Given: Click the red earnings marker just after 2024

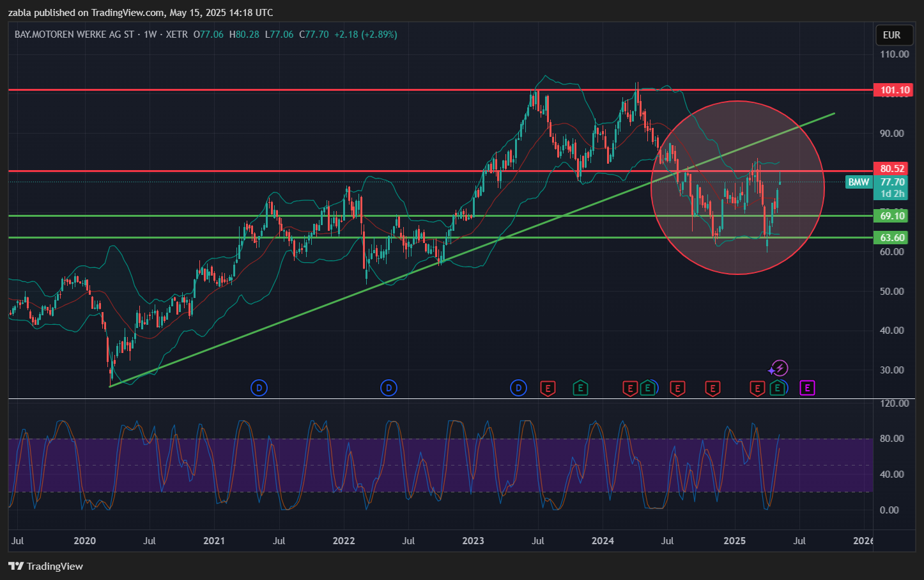Looking at the screenshot, I should tap(630, 388).
